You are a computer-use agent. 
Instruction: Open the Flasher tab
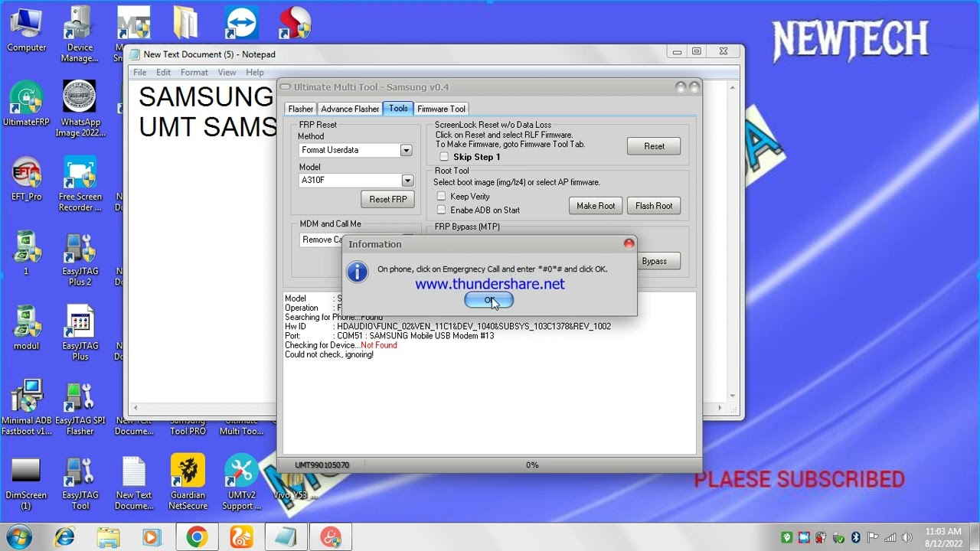coord(300,109)
